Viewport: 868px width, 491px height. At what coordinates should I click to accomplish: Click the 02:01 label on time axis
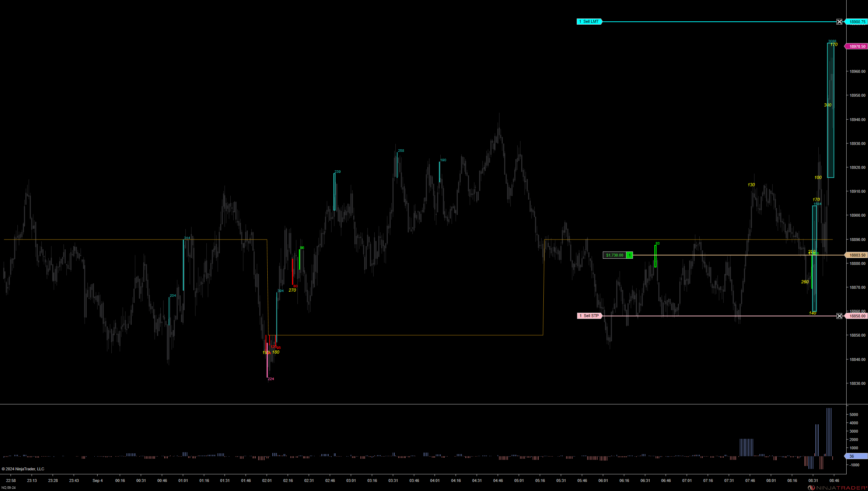coord(267,480)
